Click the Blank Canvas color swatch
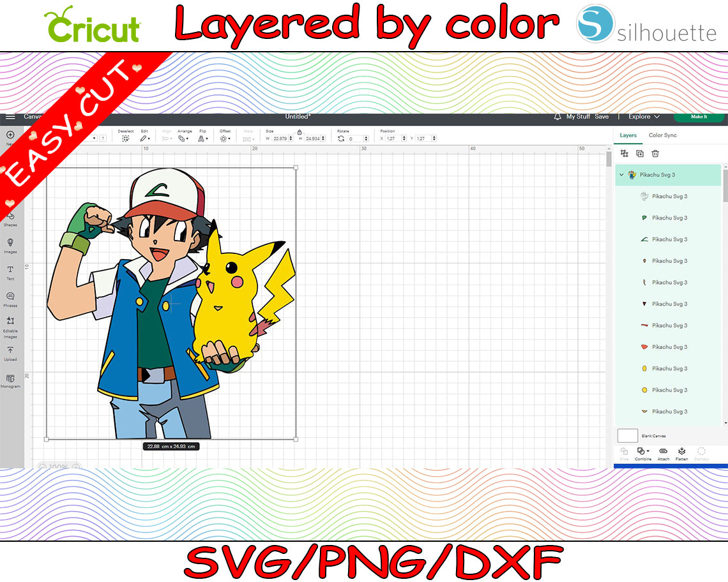This screenshot has width=728, height=582. (627, 435)
